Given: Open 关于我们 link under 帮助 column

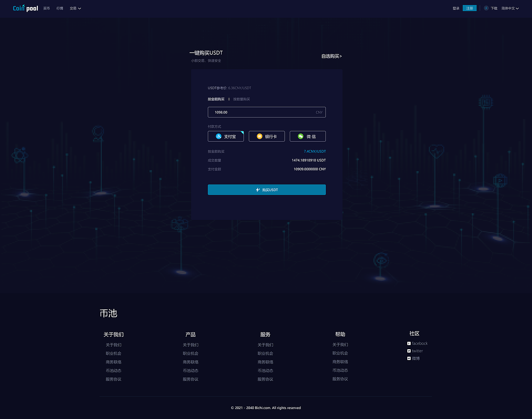Looking at the screenshot, I should pos(340,345).
